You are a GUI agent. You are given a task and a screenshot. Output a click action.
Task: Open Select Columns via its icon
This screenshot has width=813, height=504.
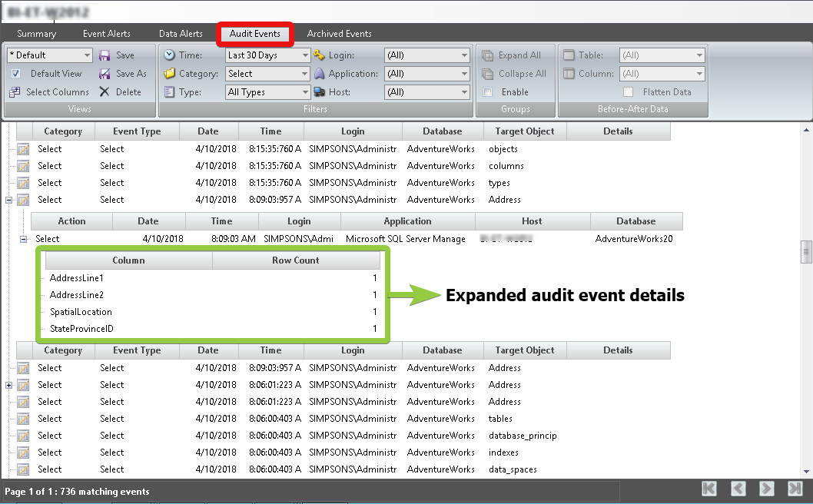15,92
